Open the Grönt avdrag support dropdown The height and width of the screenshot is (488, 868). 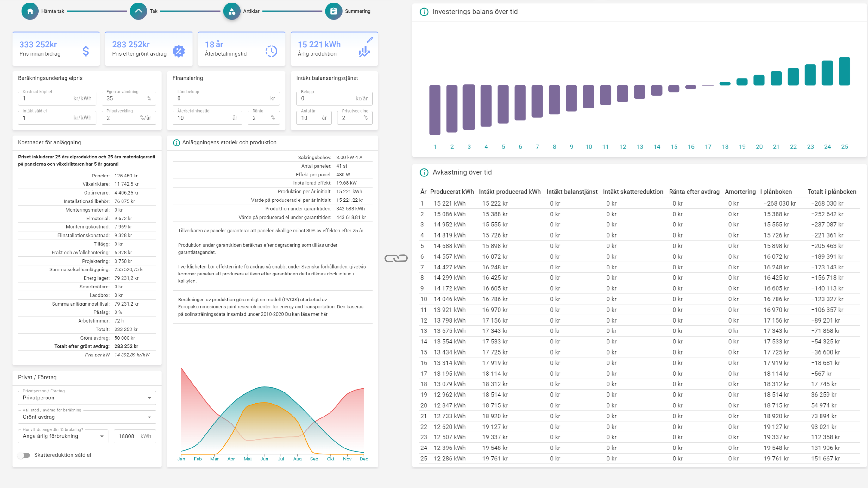87,417
